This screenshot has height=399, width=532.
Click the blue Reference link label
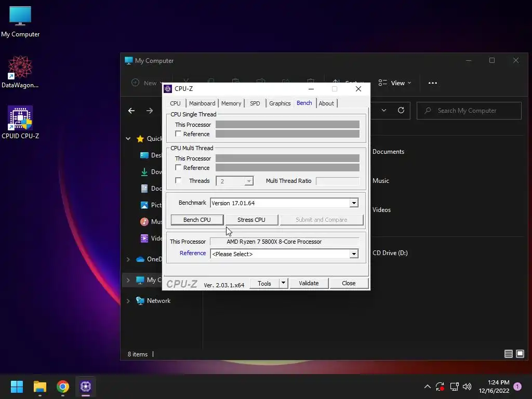point(193,253)
